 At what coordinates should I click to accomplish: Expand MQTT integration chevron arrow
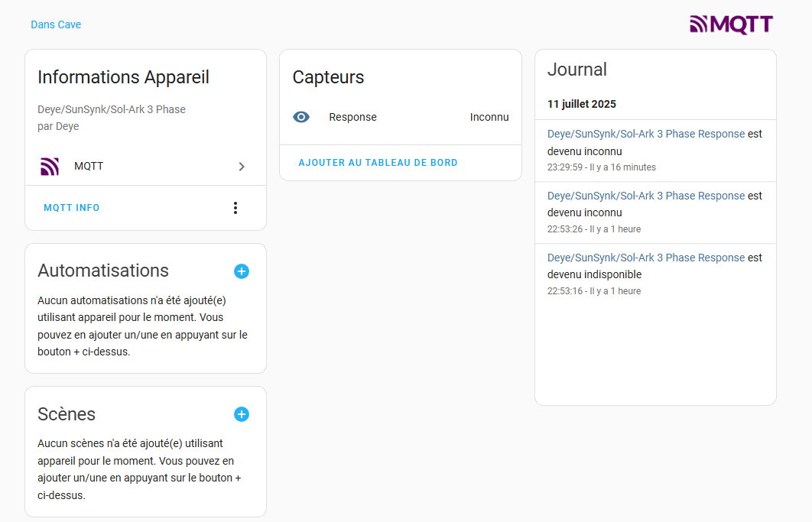pyautogui.click(x=242, y=167)
